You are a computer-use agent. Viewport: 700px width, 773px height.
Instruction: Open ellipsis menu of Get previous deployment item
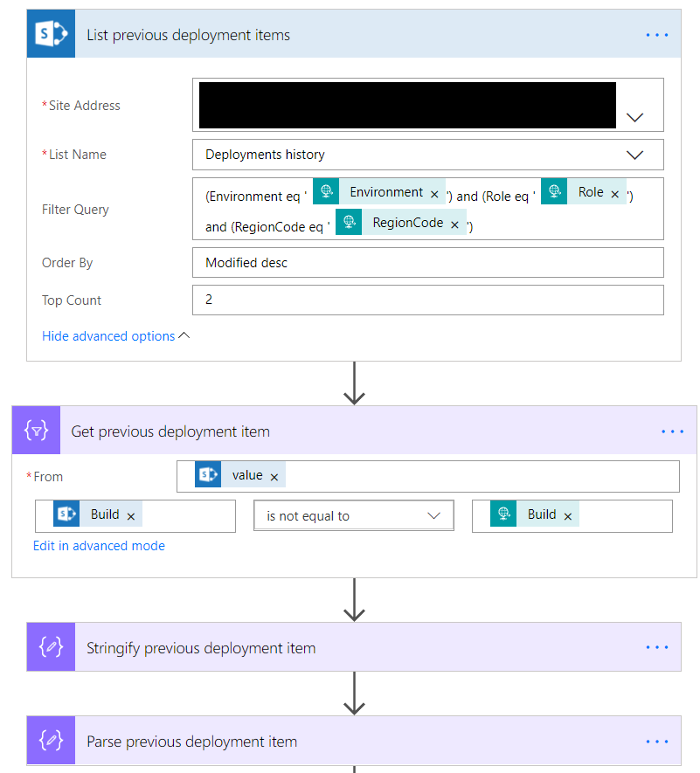click(672, 431)
